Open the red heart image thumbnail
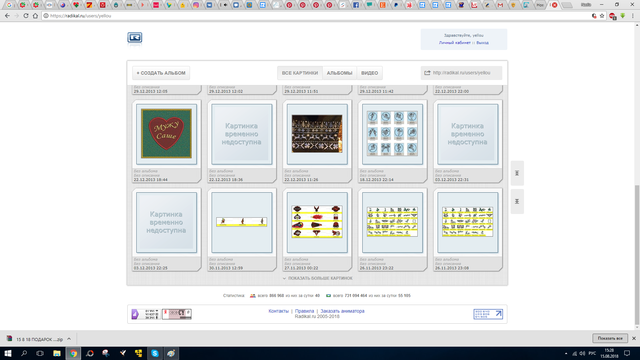The image size is (640, 360). coord(166,134)
